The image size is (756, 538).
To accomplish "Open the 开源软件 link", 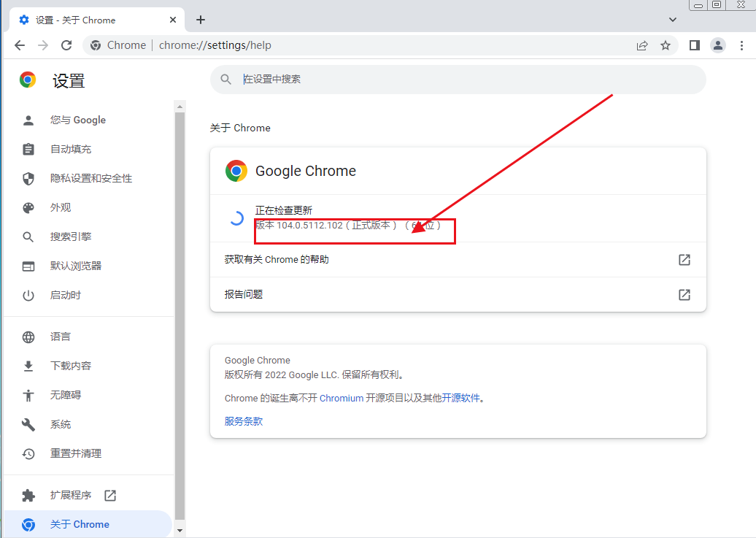I will point(461,398).
